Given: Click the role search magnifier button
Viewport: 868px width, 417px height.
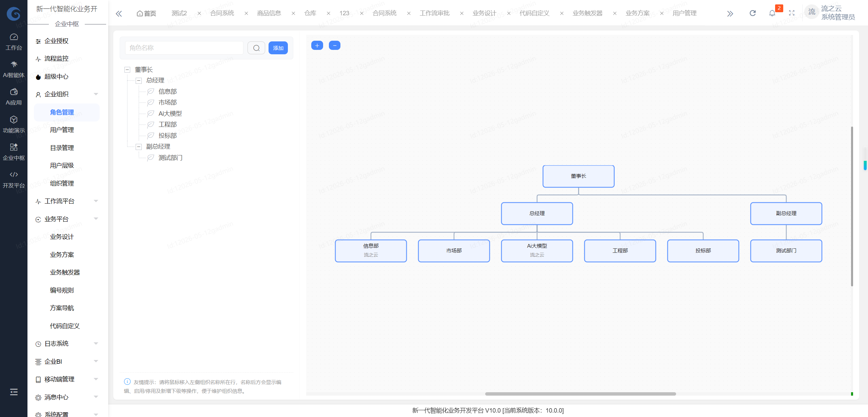Looking at the screenshot, I should click(256, 48).
